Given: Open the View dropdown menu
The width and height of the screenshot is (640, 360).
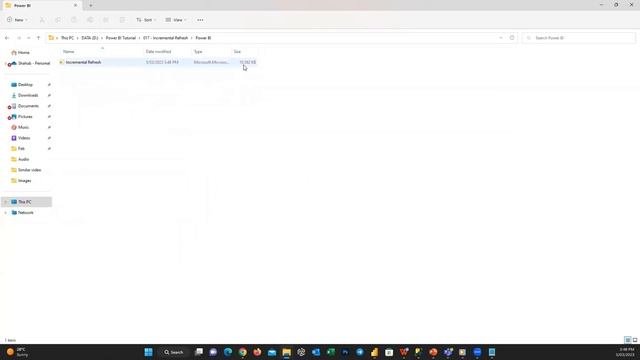Looking at the screenshot, I should coord(176,20).
